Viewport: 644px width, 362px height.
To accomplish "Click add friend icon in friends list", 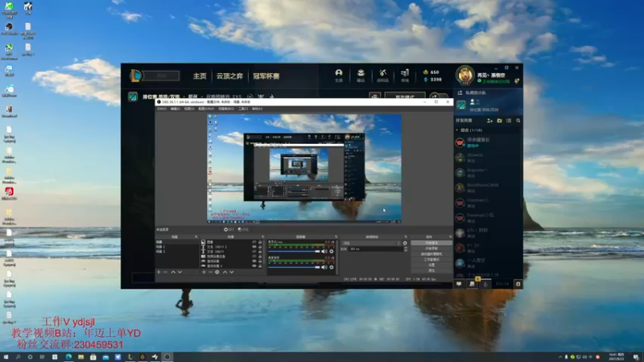I will [489, 121].
